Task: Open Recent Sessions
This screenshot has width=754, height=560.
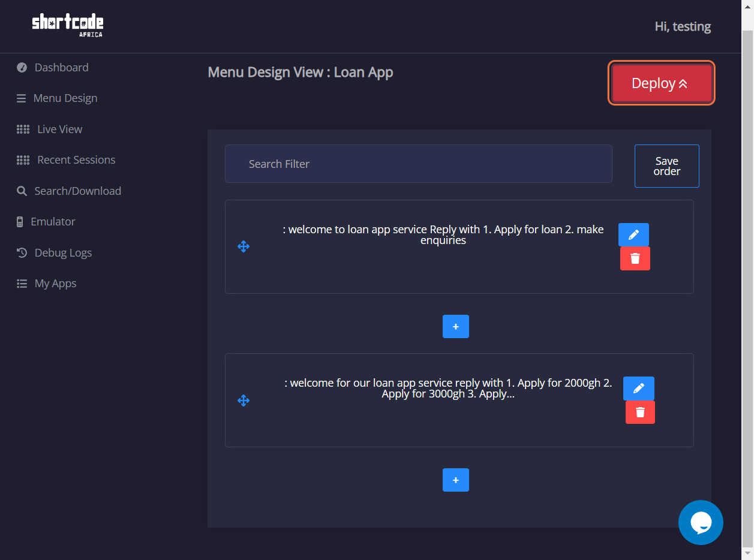Action: point(76,159)
